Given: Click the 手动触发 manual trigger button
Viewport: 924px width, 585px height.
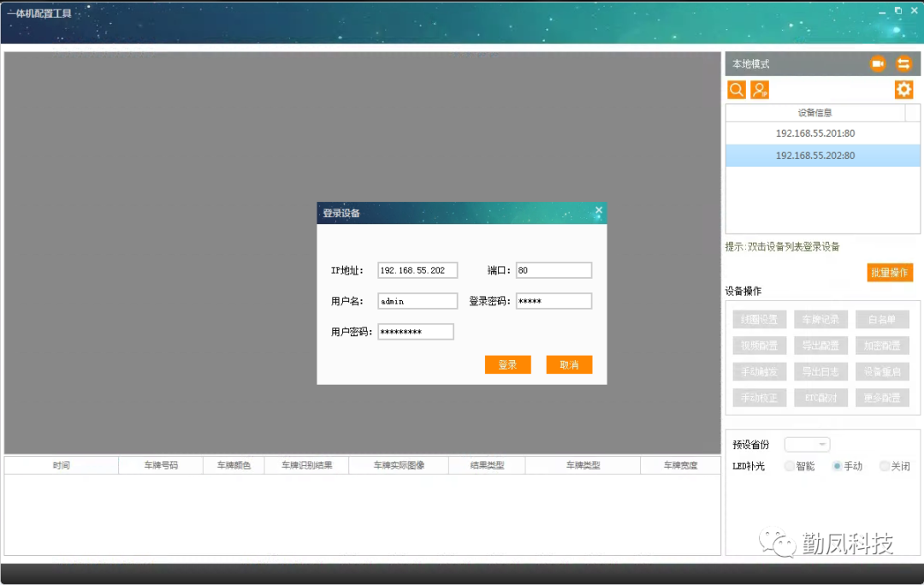Looking at the screenshot, I should pyautogui.click(x=759, y=371).
